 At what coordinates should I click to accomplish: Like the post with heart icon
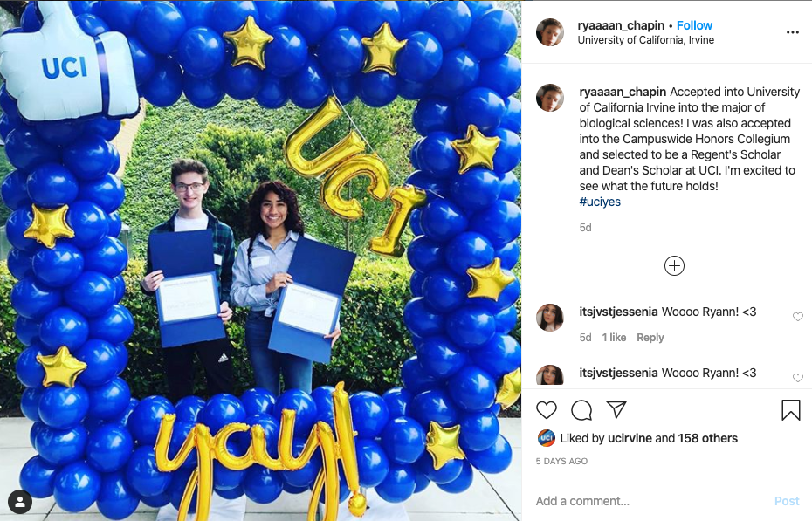(x=547, y=410)
